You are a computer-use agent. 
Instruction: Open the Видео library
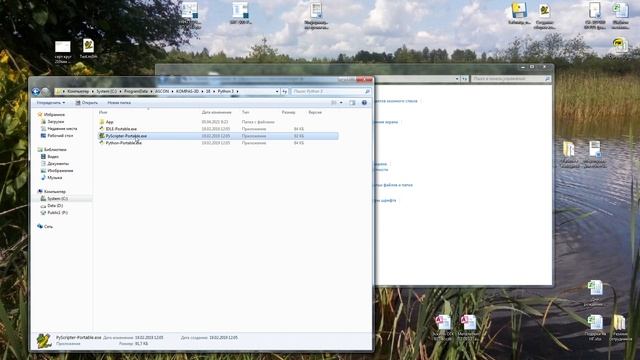click(x=53, y=157)
